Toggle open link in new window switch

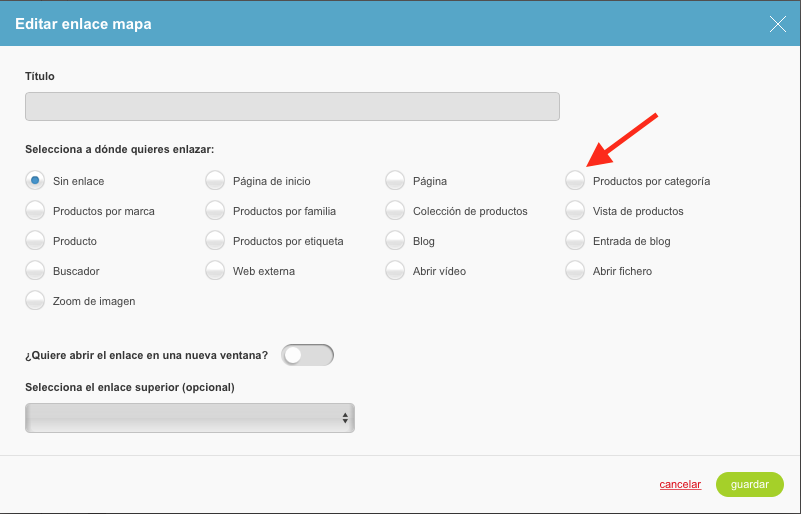coord(308,355)
